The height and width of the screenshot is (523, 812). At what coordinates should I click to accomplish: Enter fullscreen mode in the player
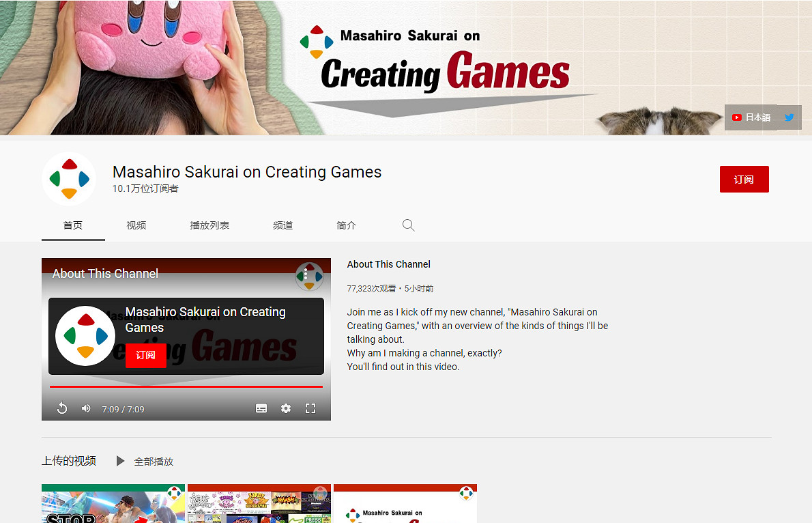click(x=310, y=408)
